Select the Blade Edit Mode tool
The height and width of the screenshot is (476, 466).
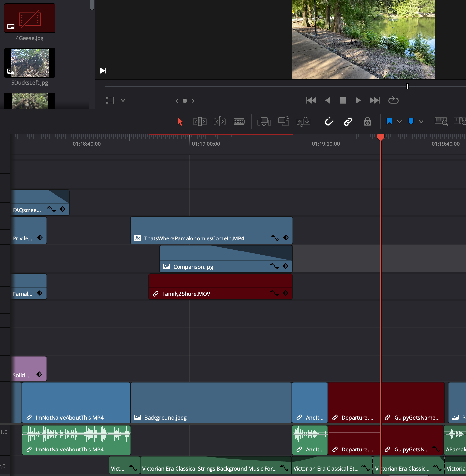click(x=239, y=121)
